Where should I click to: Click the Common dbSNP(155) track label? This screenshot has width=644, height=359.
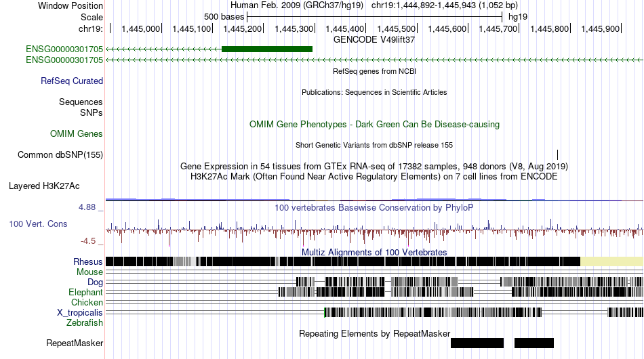[60, 154]
